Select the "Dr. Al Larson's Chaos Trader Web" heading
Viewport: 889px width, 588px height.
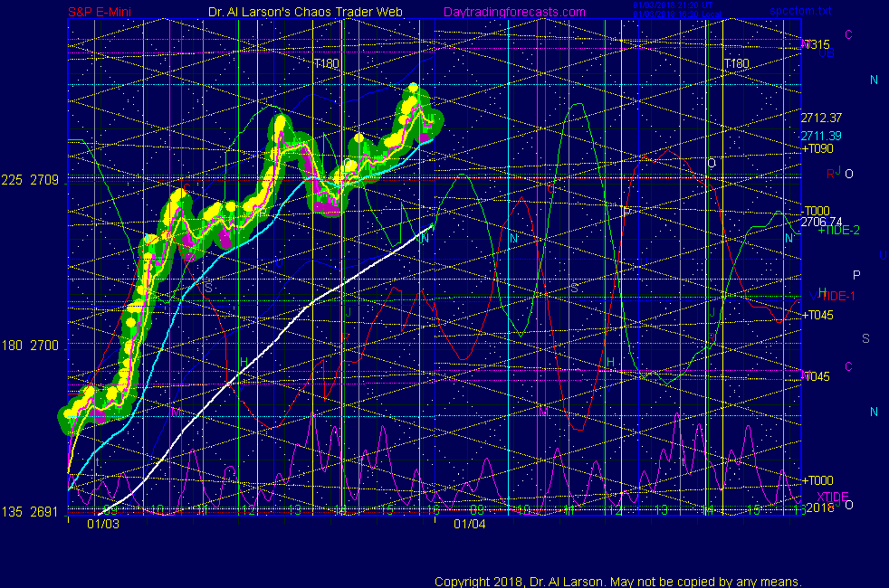[305, 12]
